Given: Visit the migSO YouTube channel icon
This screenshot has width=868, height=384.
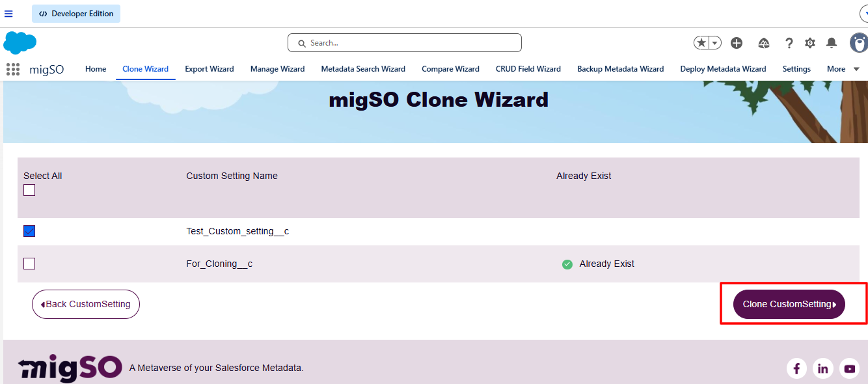Looking at the screenshot, I should click(850, 368).
